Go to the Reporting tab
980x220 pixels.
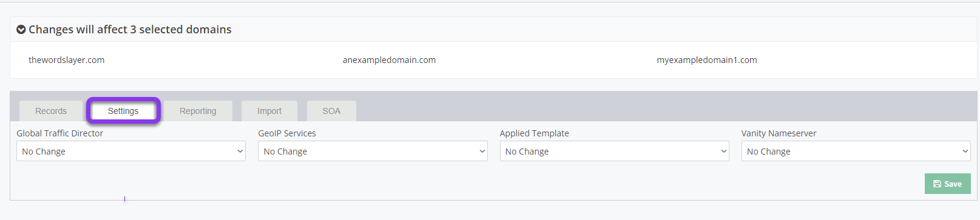pyautogui.click(x=198, y=111)
